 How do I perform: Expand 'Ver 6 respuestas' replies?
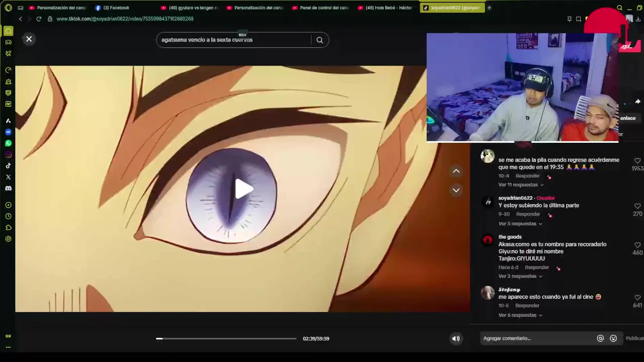(x=520, y=315)
